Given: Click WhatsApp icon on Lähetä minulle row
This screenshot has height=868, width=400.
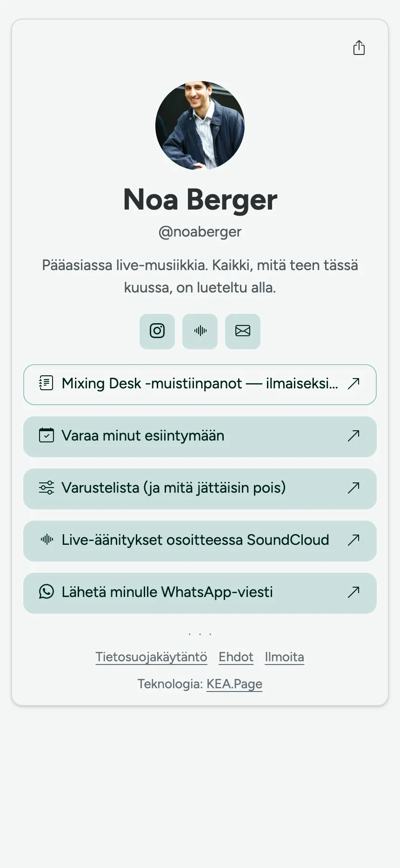Looking at the screenshot, I should [x=46, y=592].
